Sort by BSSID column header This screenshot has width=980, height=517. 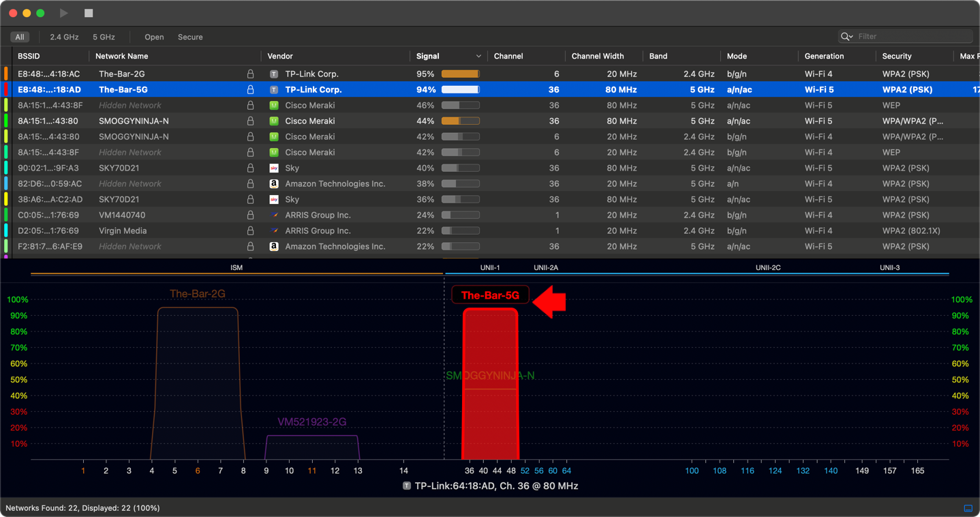30,56
